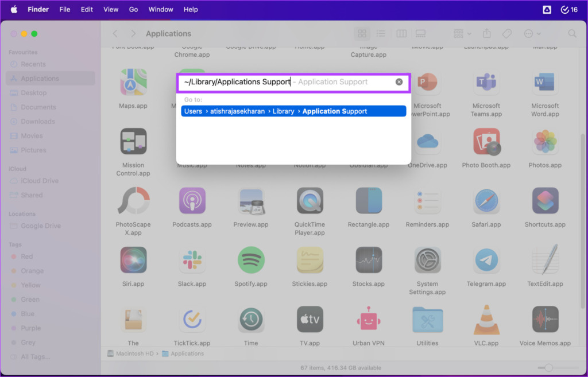588x377 pixels.
Task: Go forward in Finder navigation
Action: coord(133,34)
